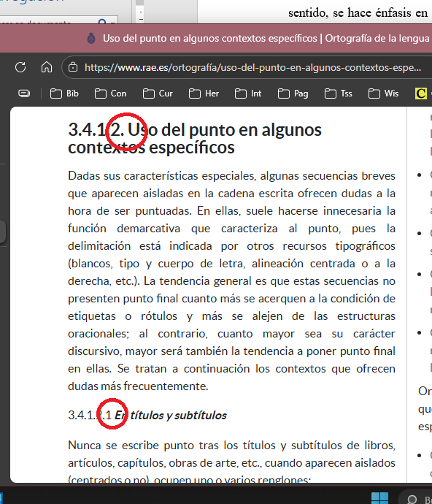Open the Bib bookmarks folder
The width and height of the screenshot is (432, 504).
coord(64,93)
